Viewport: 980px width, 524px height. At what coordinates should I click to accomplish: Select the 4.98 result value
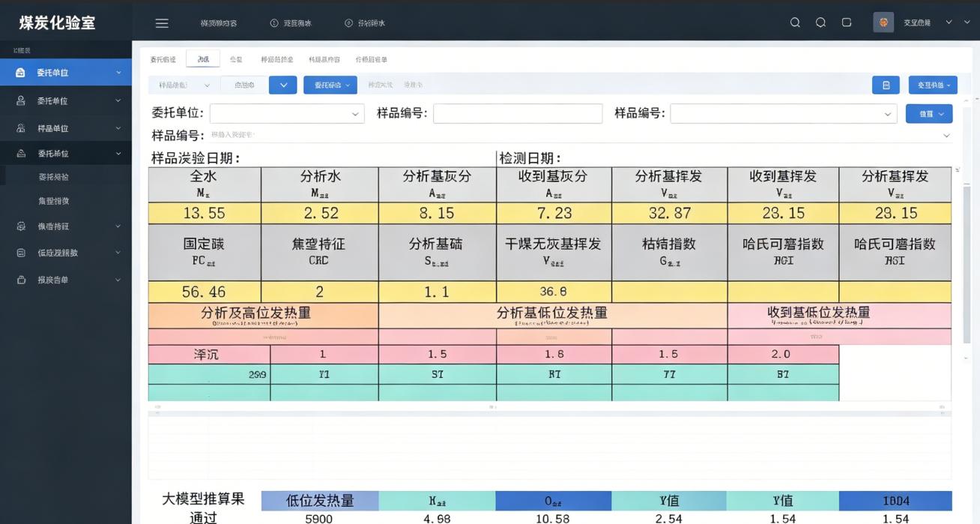click(438, 518)
